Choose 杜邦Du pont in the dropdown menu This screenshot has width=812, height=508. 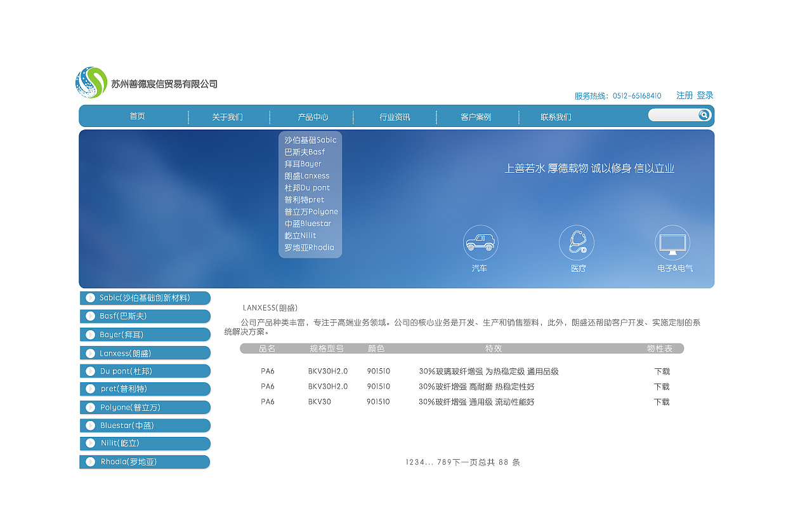(307, 188)
